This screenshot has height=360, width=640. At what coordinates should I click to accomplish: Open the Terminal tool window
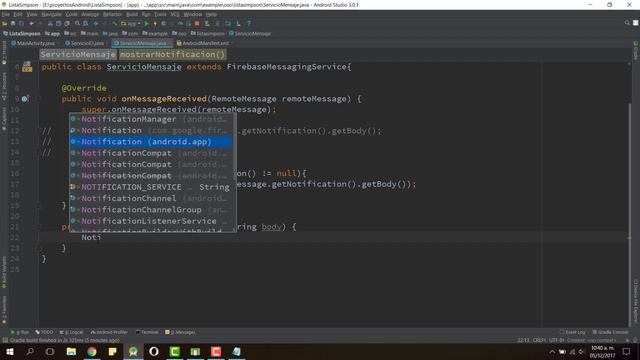click(147, 332)
